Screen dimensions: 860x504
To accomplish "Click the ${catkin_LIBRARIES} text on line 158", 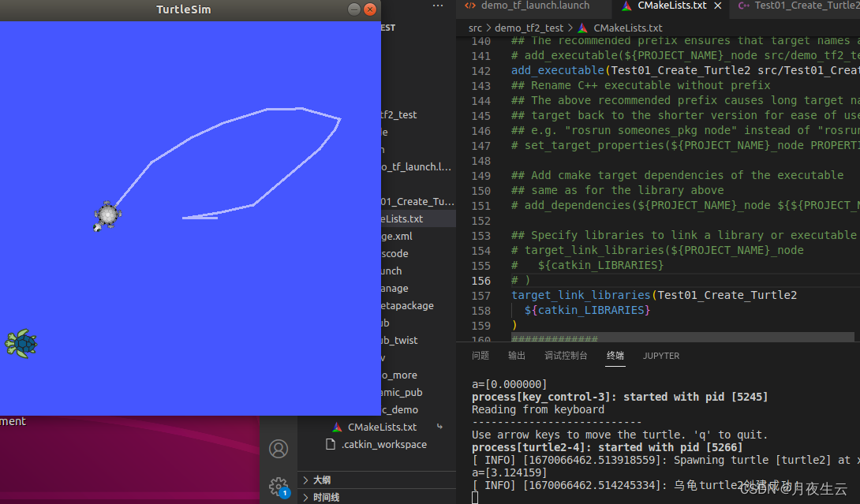I will point(587,310).
